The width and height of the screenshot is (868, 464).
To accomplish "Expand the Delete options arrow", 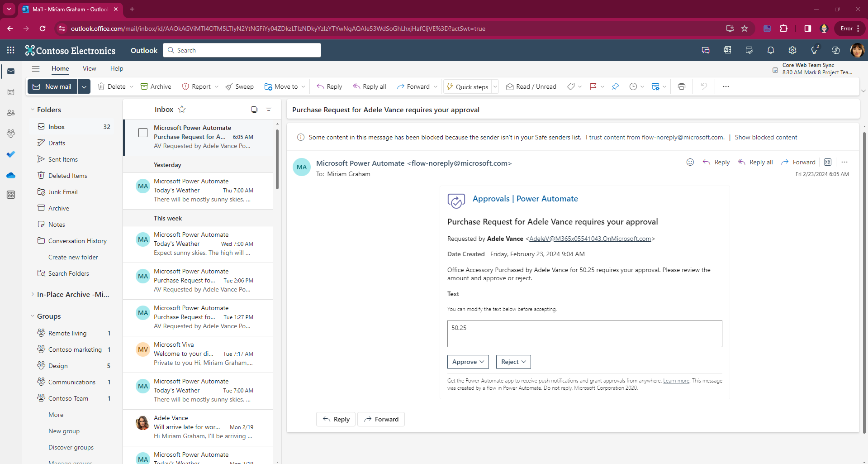I will pyautogui.click(x=132, y=86).
